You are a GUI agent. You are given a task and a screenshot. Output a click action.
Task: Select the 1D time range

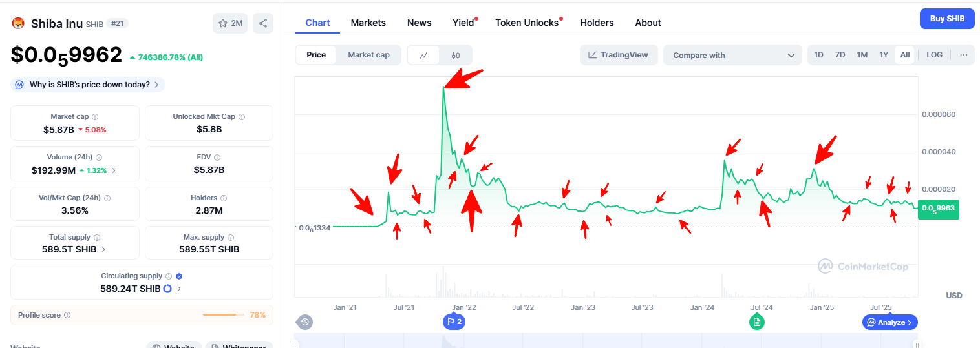[x=818, y=55]
